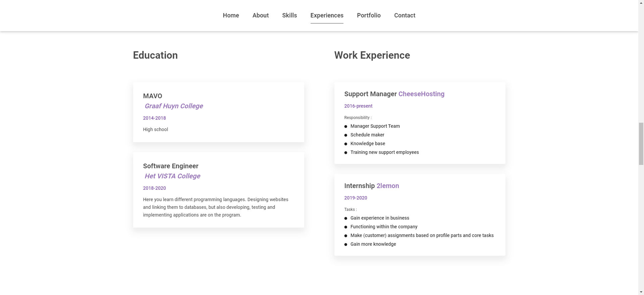The image size is (644, 295).
Task: Go to the Home section
Action: tap(231, 15)
